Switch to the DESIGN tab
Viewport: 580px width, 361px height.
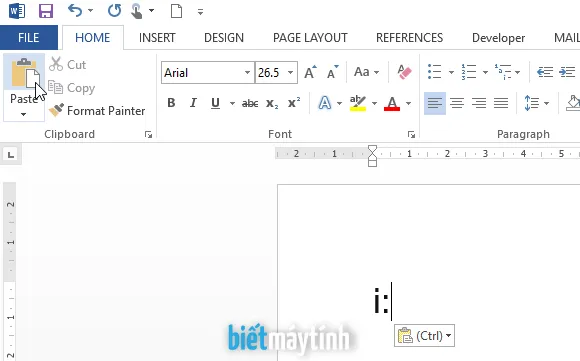click(224, 37)
